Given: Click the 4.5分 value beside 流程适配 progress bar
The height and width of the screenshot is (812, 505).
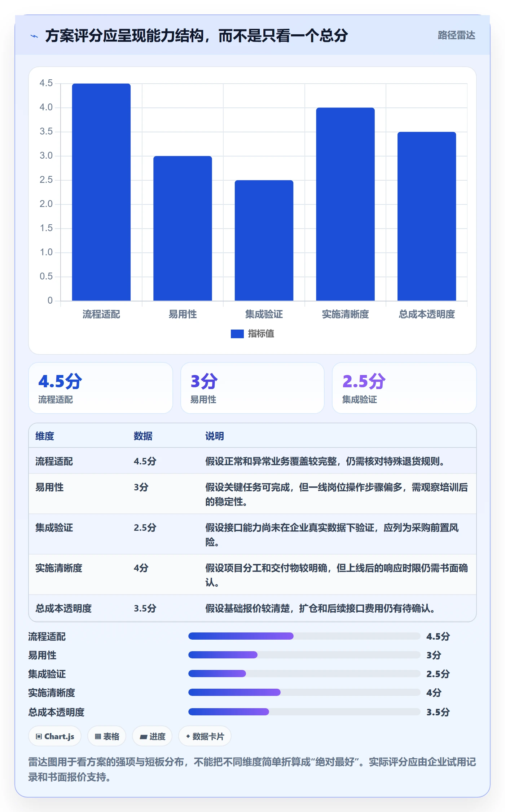Looking at the screenshot, I should pyautogui.click(x=438, y=636).
